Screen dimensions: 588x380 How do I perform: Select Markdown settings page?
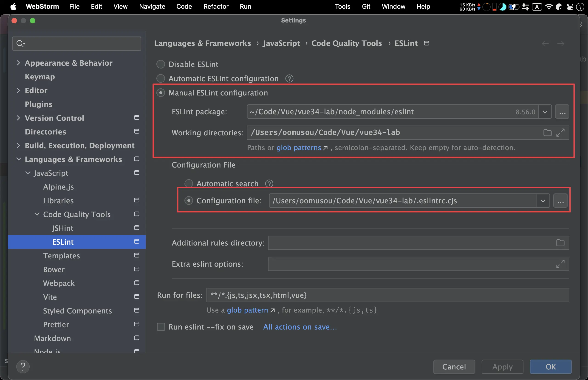[x=52, y=338]
